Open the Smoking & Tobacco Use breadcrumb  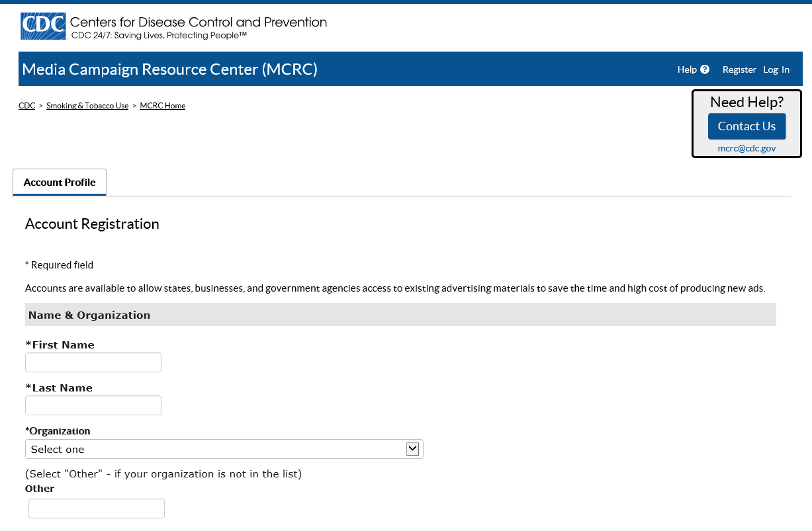[87, 106]
